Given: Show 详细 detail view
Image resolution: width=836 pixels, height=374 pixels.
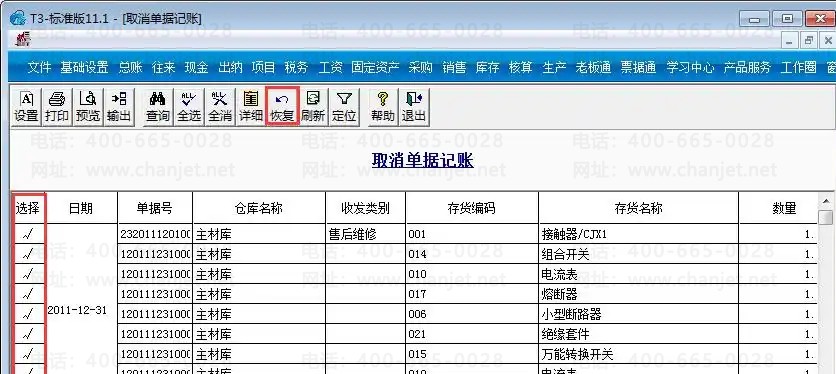Looking at the screenshot, I should tap(251, 107).
